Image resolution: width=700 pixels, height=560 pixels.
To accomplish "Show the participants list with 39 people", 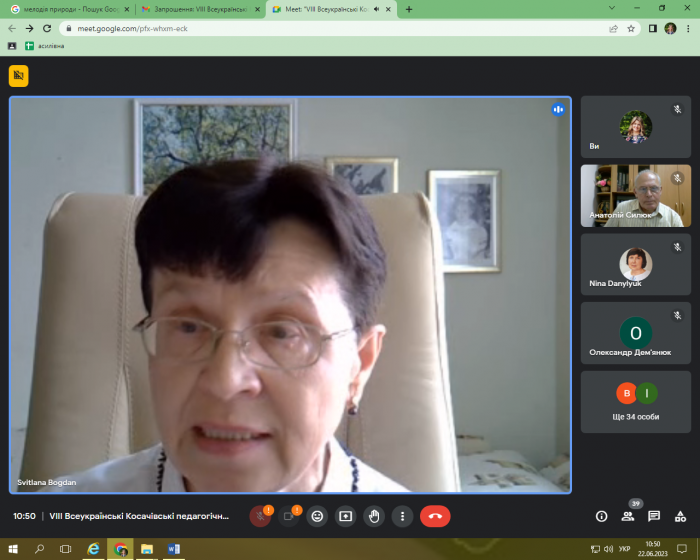I will 628,516.
